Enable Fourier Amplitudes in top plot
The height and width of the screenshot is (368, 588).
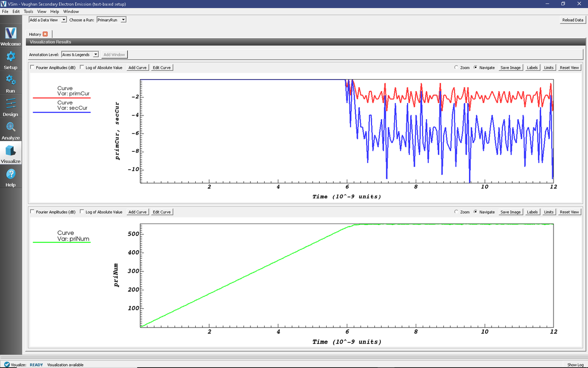(32, 67)
